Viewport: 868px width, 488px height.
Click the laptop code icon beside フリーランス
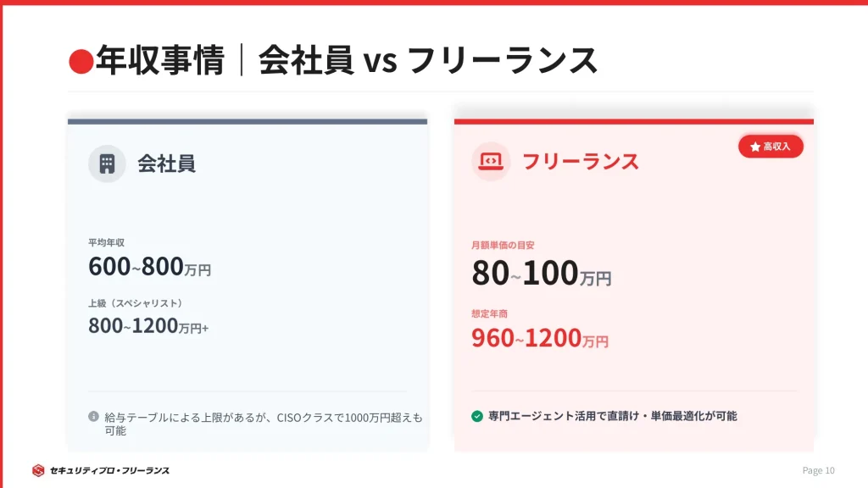[491, 161]
